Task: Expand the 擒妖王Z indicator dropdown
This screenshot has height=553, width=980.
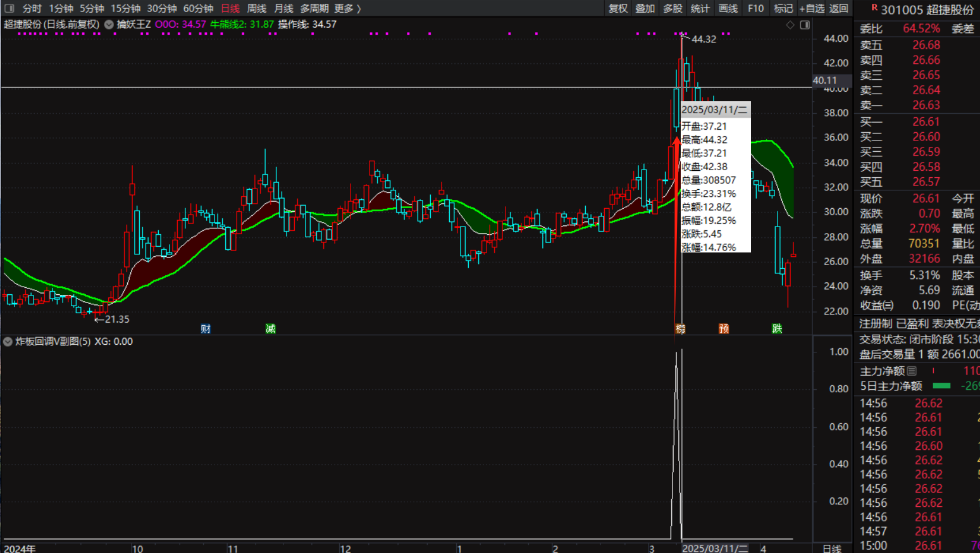Action: (x=109, y=25)
